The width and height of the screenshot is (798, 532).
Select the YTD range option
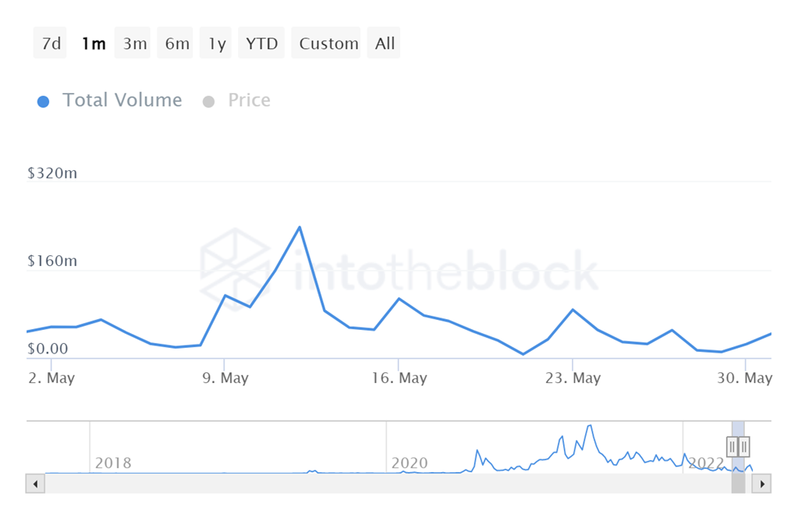tap(262, 43)
